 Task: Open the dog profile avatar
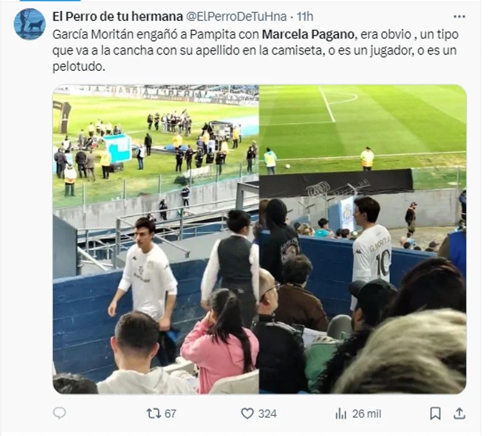pyautogui.click(x=30, y=24)
